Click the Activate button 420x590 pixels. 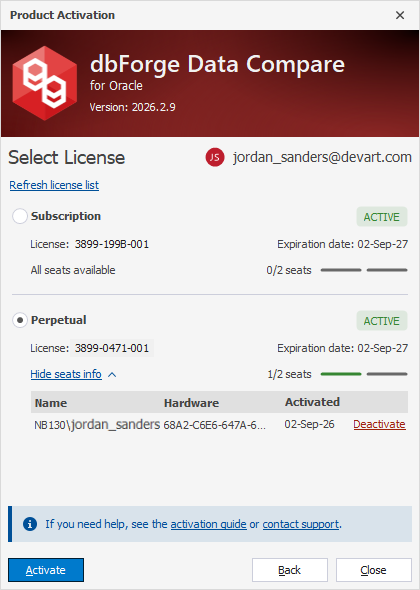point(46,570)
